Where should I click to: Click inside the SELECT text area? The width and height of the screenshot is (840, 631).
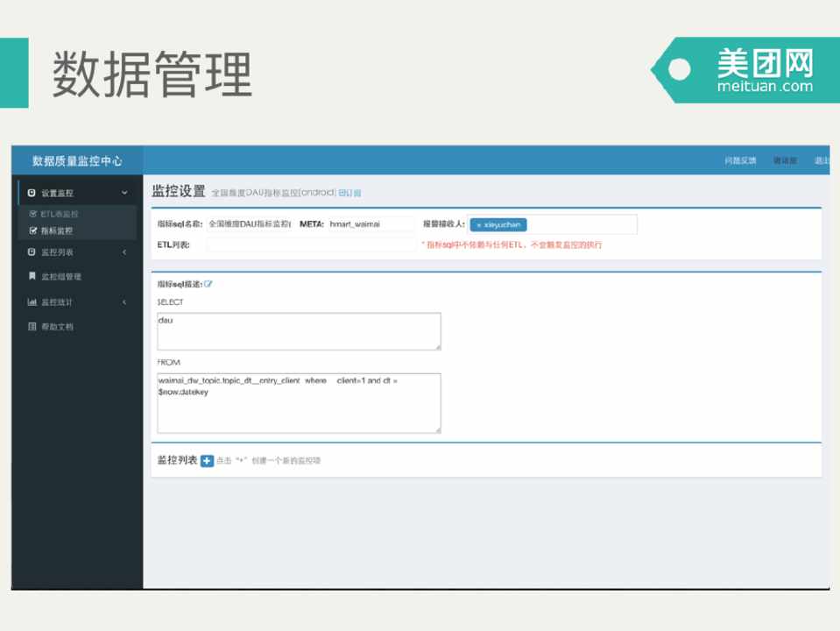pyautogui.click(x=299, y=331)
